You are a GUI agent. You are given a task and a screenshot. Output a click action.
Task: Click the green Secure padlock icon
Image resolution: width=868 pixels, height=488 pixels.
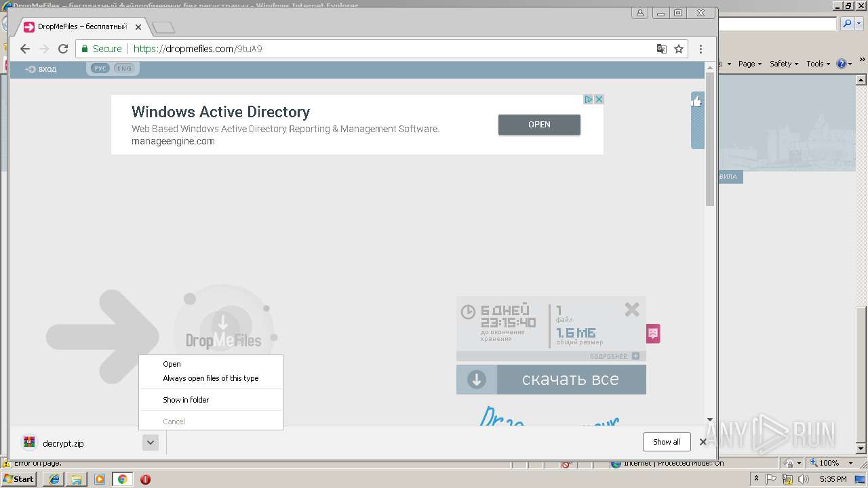(85, 49)
